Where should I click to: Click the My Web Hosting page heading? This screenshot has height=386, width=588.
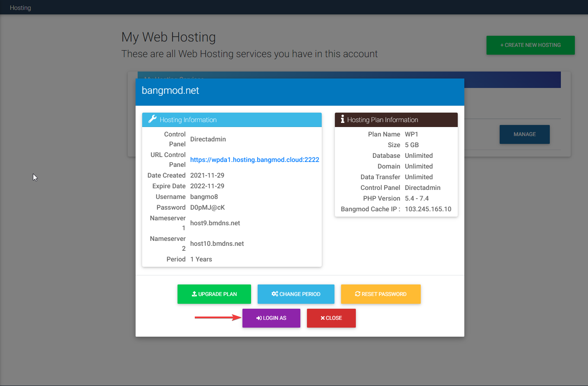(168, 37)
